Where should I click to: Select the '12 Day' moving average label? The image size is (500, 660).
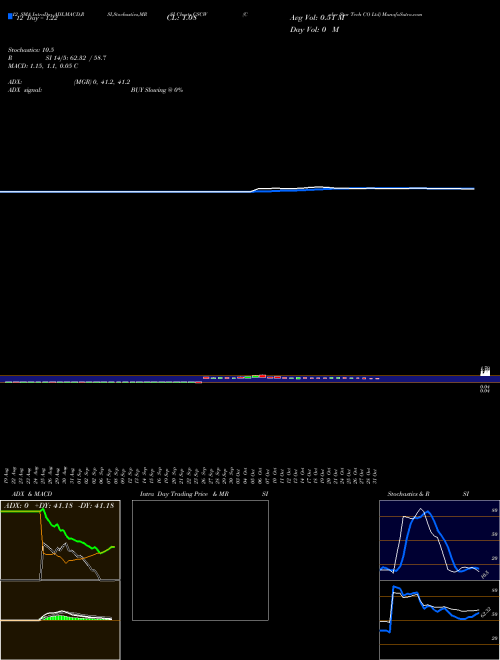click(36, 19)
